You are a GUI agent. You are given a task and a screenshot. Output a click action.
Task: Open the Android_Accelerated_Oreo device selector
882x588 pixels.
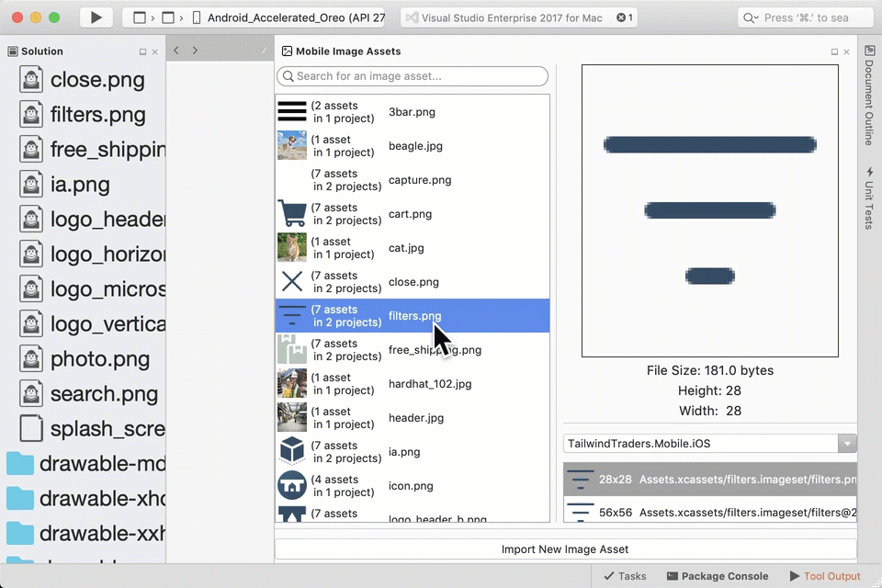point(294,17)
